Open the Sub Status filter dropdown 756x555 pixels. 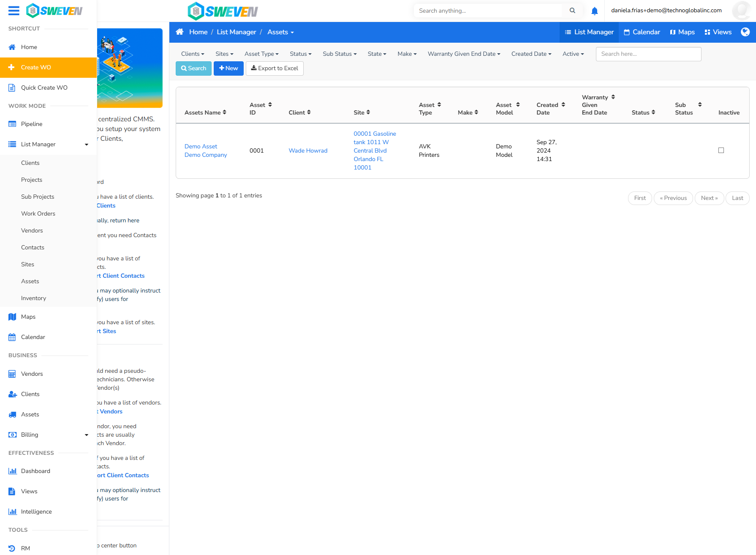click(x=340, y=54)
